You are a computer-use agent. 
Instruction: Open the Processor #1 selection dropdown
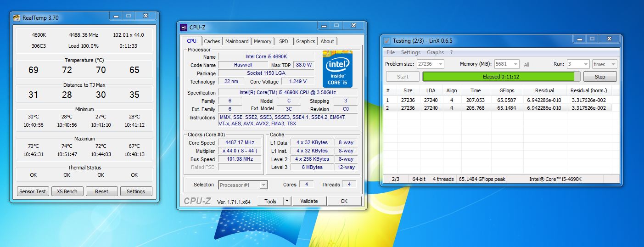tap(243, 185)
